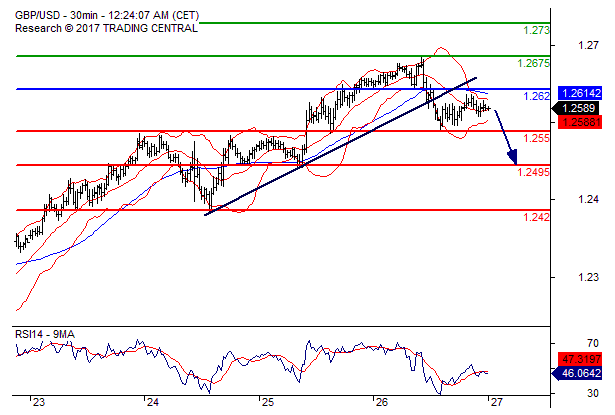Click the date label 27 on time axis
The height and width of the screenshot is (415, 615).
(497, 402)
